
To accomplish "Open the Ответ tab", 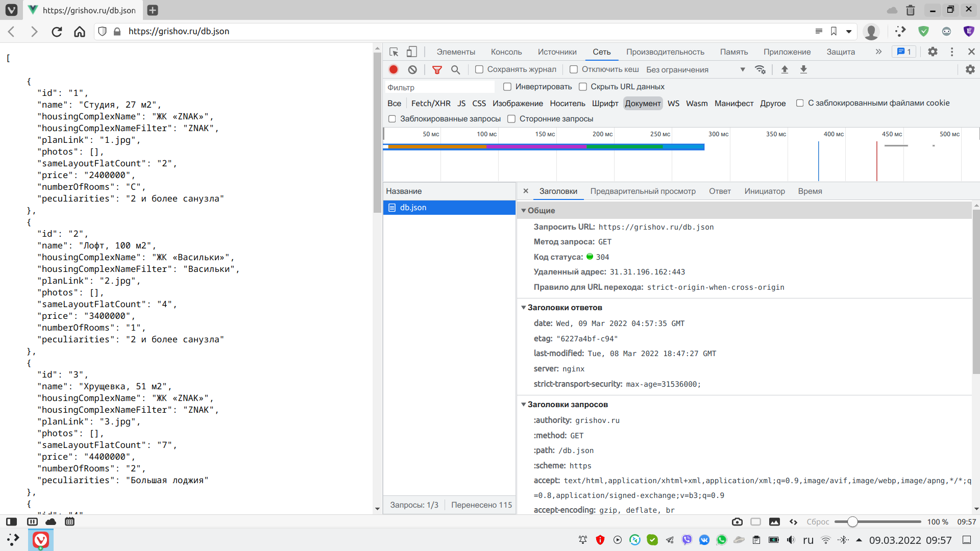I will [x=720, y=191].
